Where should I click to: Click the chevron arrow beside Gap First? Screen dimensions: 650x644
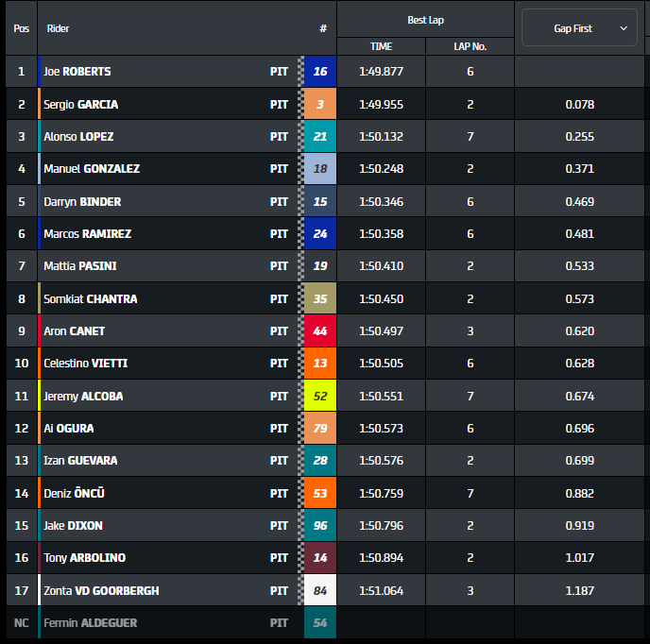pos(624,28)
